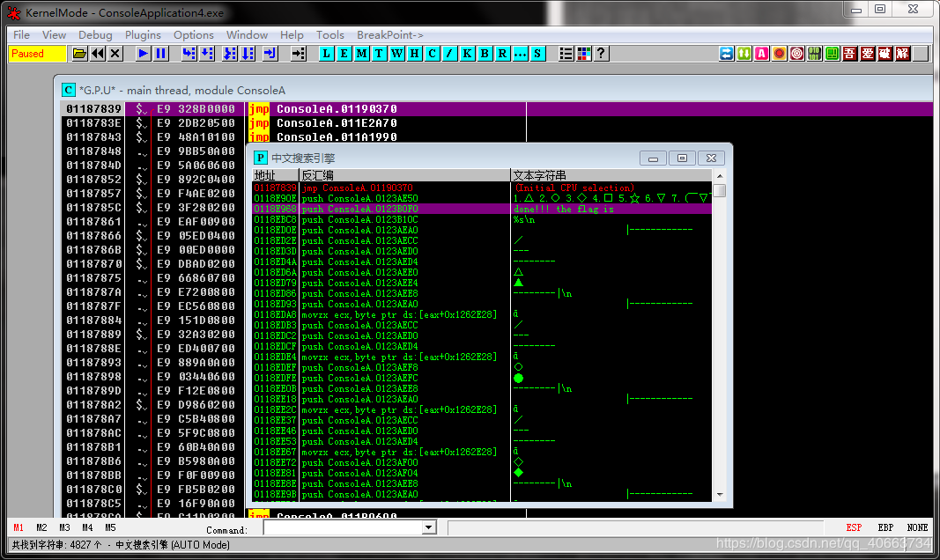Open an executable with the folder icon
Viewport: 940px width, 560px height.
point(79,54)
